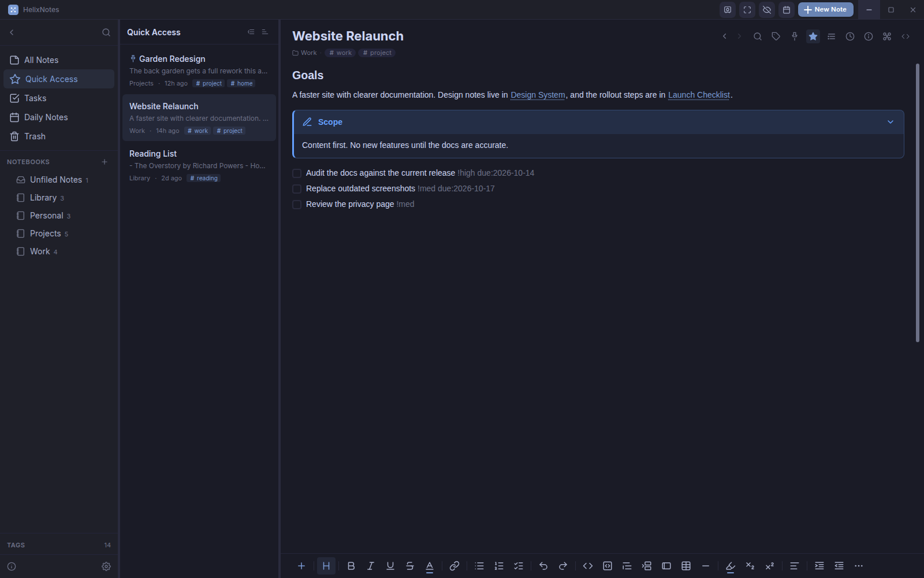This screenshot has width=924, height=578.
Task: Open Trash in sidebar
Action: coord(59,136)
